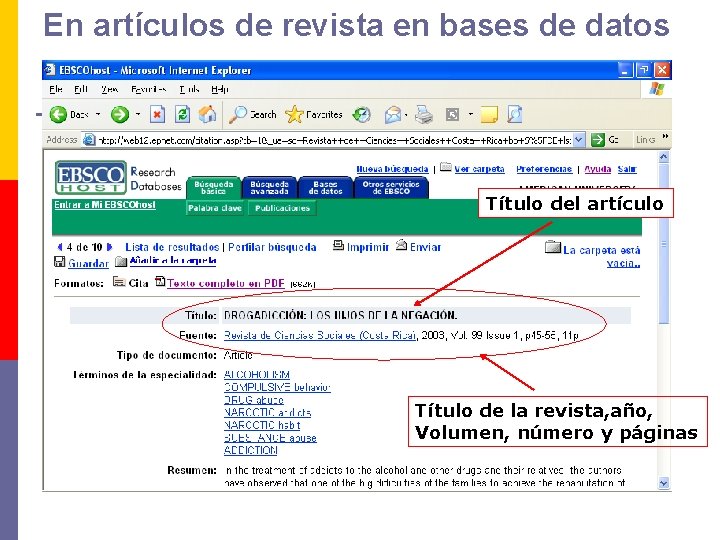The height and width of the screenshot is (540, 720).
Task: Click the yellow note toolbar icon
Action: click(489, 114)
